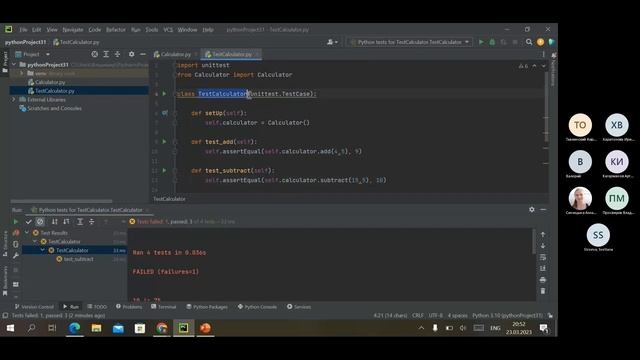Image resolution: width=640 pixels, height=360 pixels.
Task: Collapse the selected TestCalculator test node
Action: point(42,250)
